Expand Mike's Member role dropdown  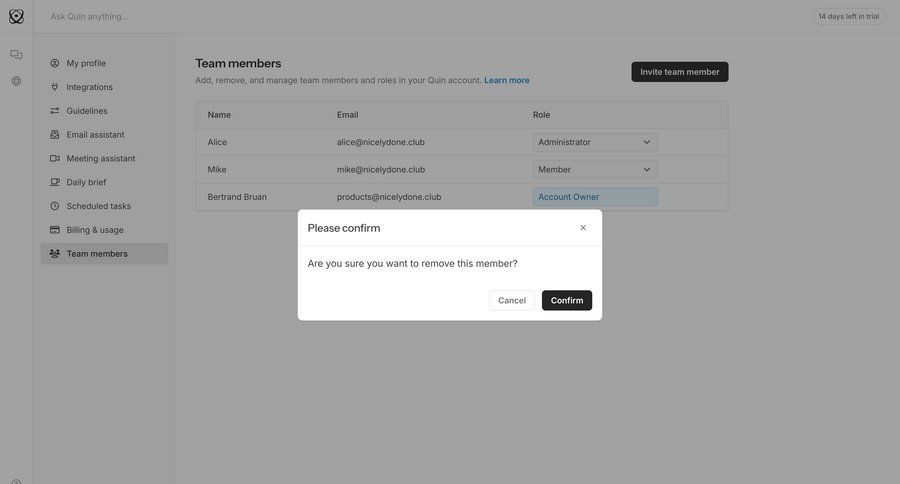pos(594,170)
